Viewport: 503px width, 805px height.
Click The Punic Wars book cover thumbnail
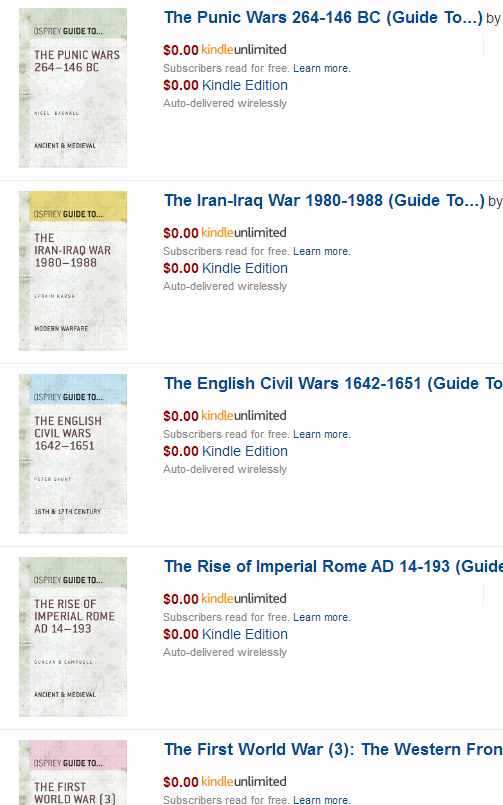[73, 88]
